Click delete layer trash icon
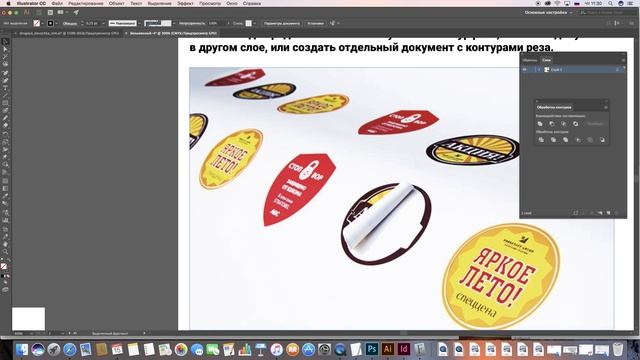The image size is (640, 360). pyautogui.click(x=617, y=213)
